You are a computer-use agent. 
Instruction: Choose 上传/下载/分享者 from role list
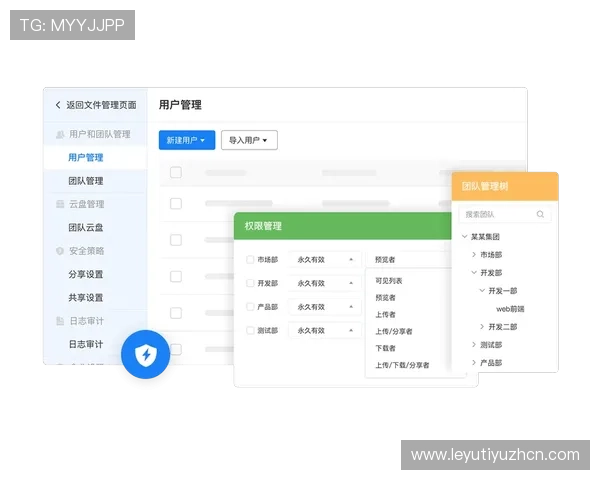pyautogui.click(x=402, y=365)
